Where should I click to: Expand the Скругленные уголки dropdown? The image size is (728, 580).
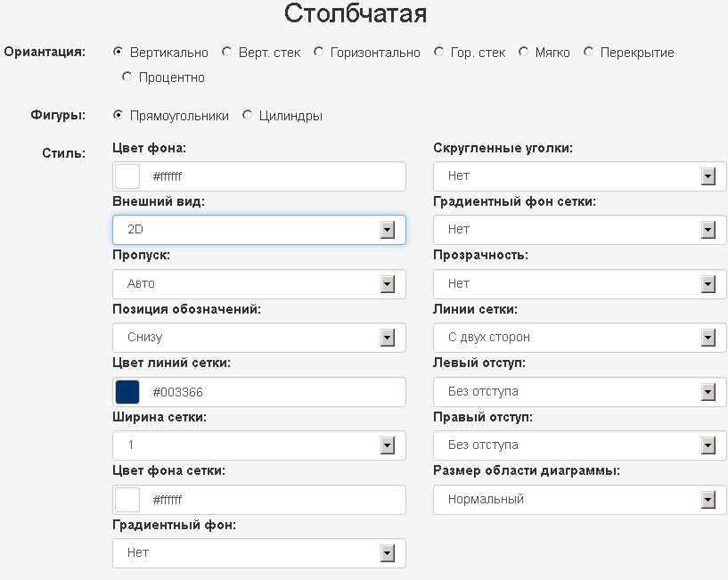[579, 176]
